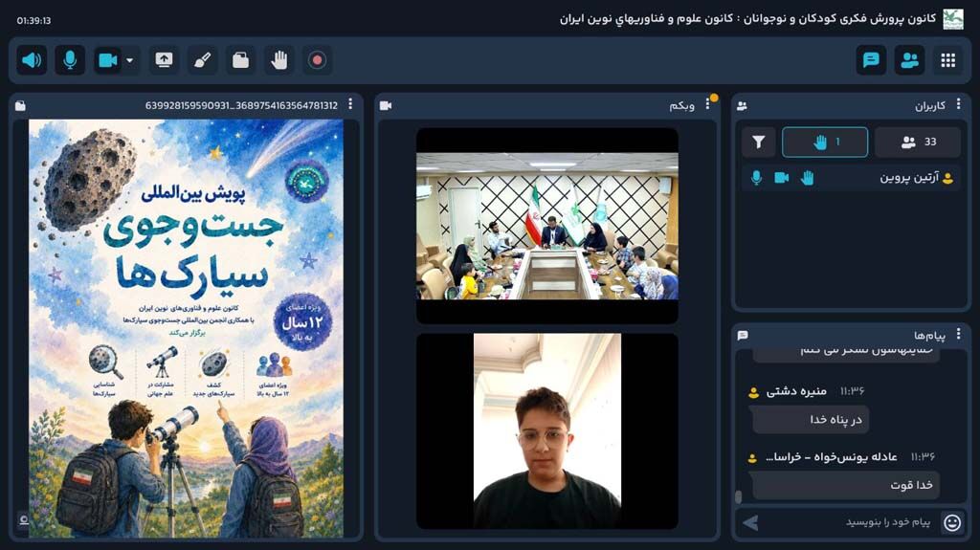The height and width of the screenshot is (550, 980).
Task: Click the screen share icon
Action: point(164,60)
